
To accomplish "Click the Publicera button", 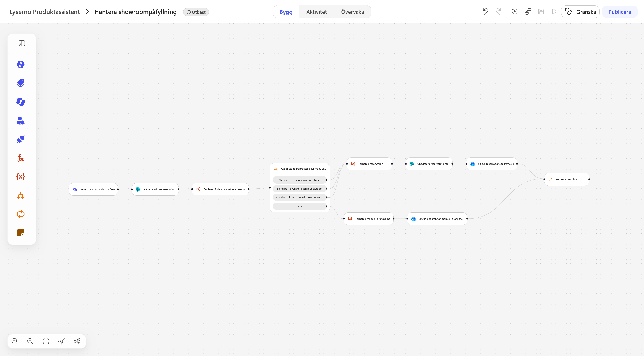I will [619, 12].
